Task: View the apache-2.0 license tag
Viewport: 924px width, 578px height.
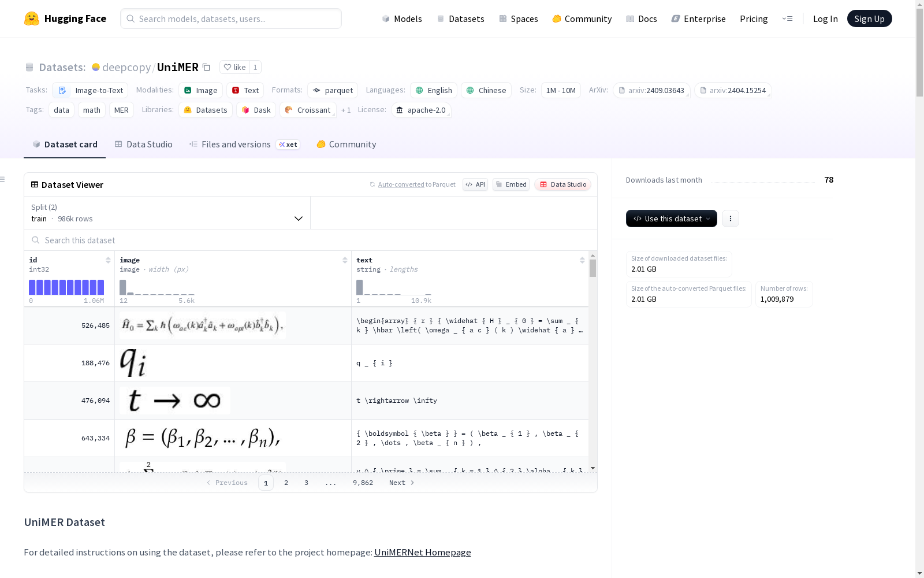Action: coord(421,110)
